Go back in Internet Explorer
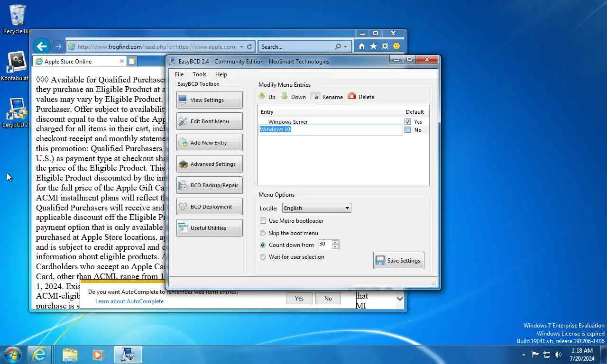The width and height of the screenshot is (607, 364). 42,46
